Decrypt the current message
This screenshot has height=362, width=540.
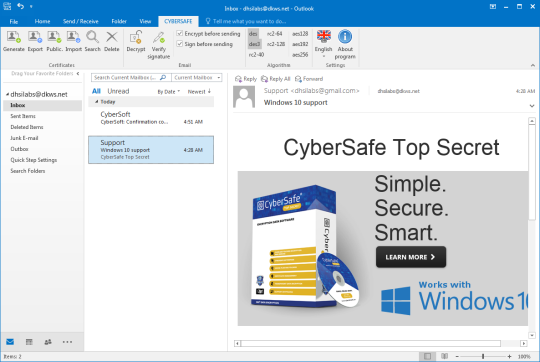[x=136, y=41]
